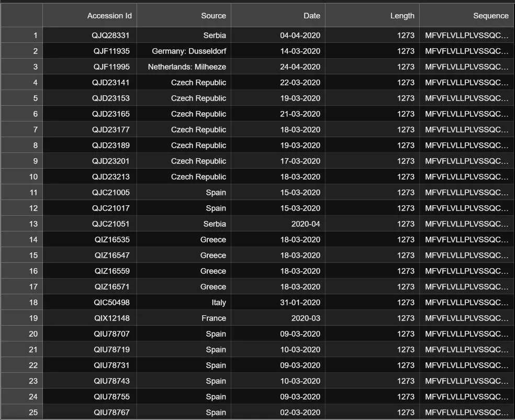Click the 04-04-2020 date cell
The image size is (515, 420).
tap(278, 35)
